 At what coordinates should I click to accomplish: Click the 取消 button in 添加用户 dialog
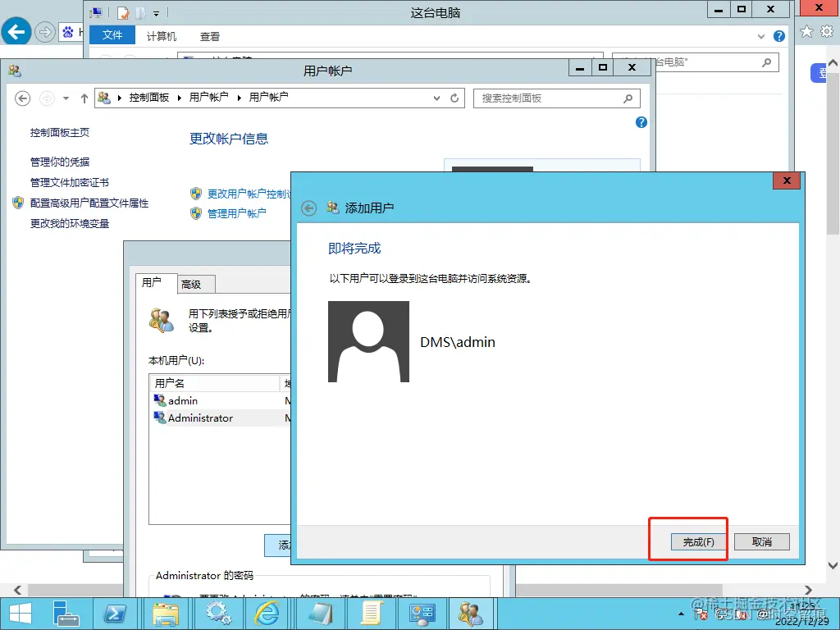click(760, 541)
